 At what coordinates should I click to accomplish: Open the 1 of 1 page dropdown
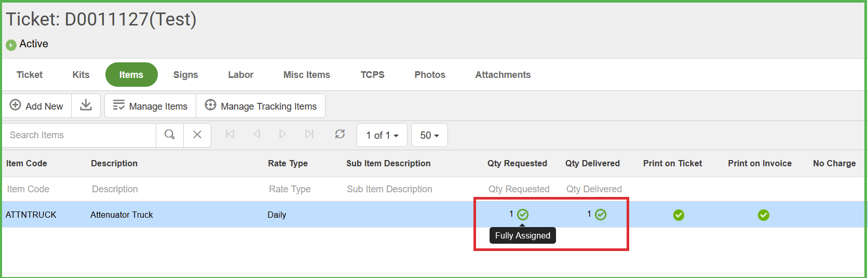pyautogui.click(x=382, y=135)
